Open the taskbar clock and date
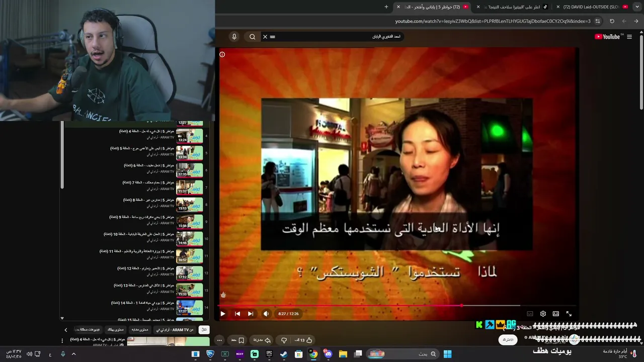The image size is (644, 362). (x=14, y=354)
